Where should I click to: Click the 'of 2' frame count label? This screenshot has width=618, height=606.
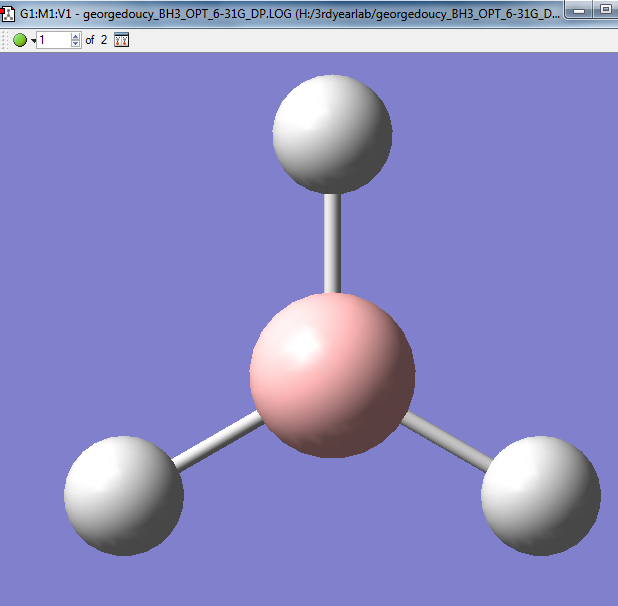tap(96, 40)
